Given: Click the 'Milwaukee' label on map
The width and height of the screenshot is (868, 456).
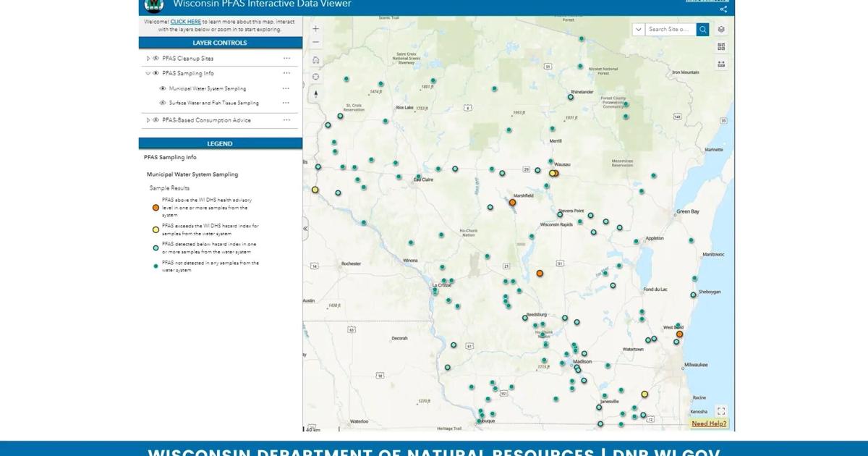Looking at the screenshot, I should click(696, 365).
